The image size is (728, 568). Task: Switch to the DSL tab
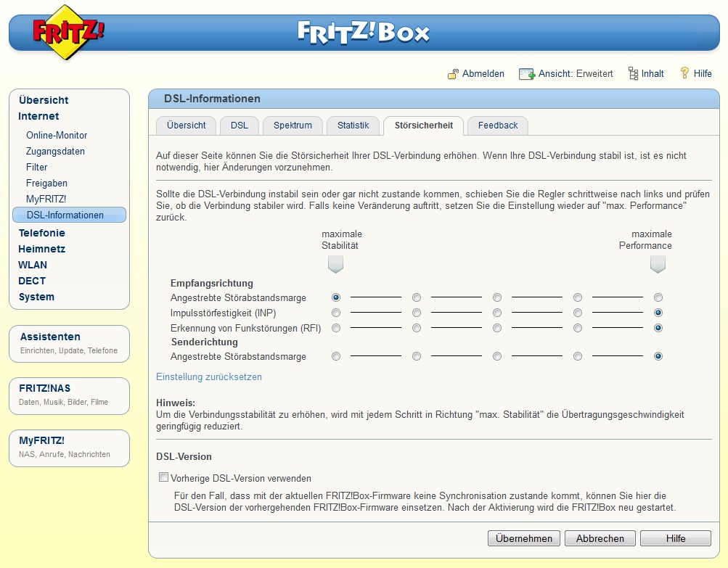[240, 125]
